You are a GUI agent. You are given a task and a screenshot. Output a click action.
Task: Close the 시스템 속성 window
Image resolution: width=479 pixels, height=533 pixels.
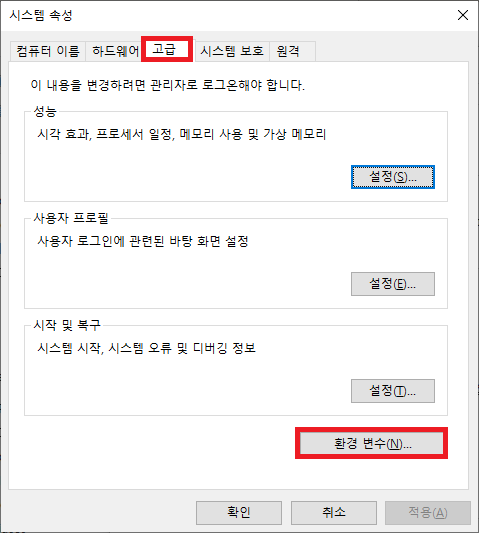pyautogui.click(x=463, y=15)
